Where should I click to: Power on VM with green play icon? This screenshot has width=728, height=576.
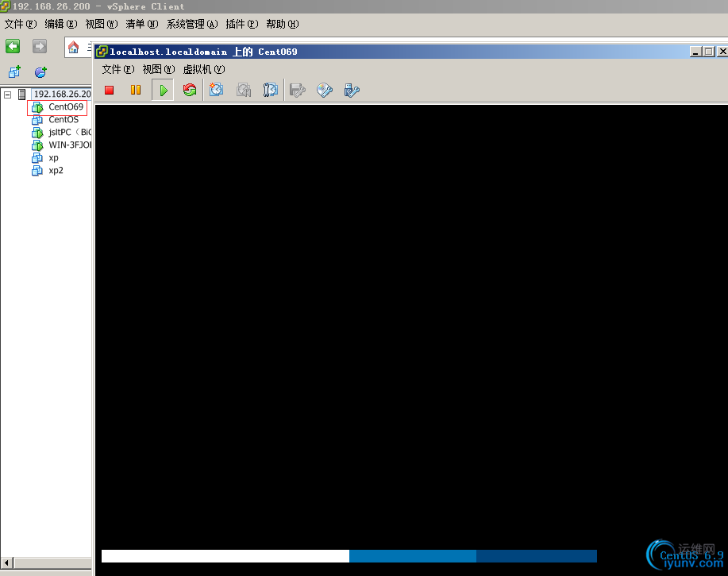point(163,90)
